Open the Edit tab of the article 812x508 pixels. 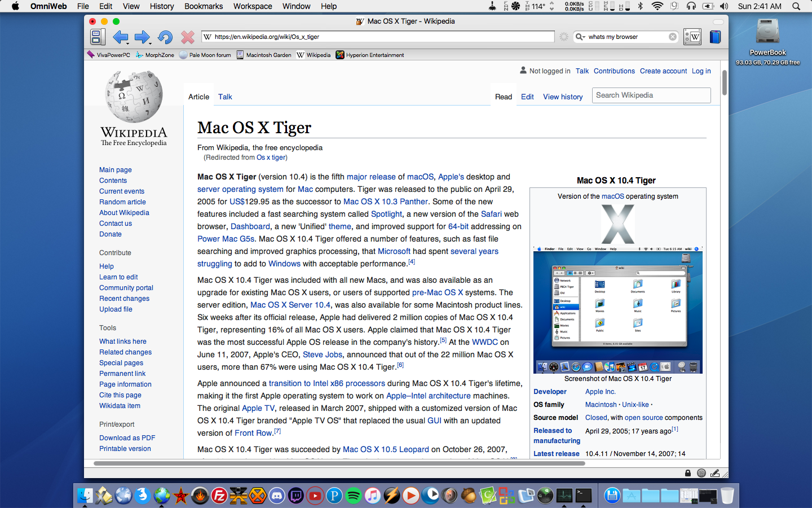pyautogui.click(x=527, y=97)
